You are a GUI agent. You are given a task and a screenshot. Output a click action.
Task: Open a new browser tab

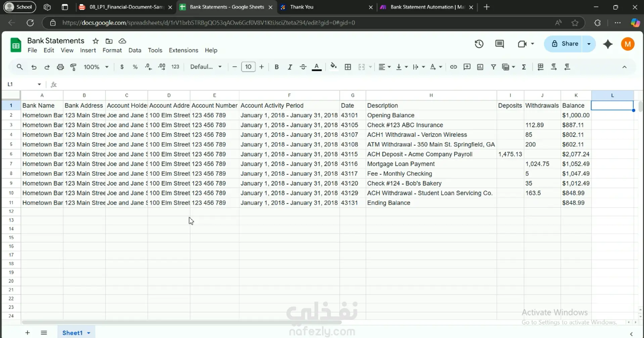click(x=487, y=7)
